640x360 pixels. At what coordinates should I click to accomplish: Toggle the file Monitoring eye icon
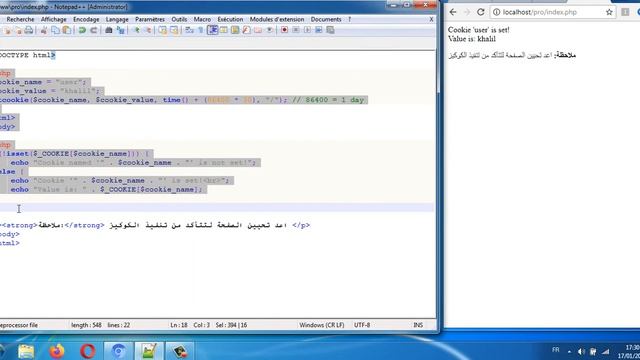coord(269,30)
